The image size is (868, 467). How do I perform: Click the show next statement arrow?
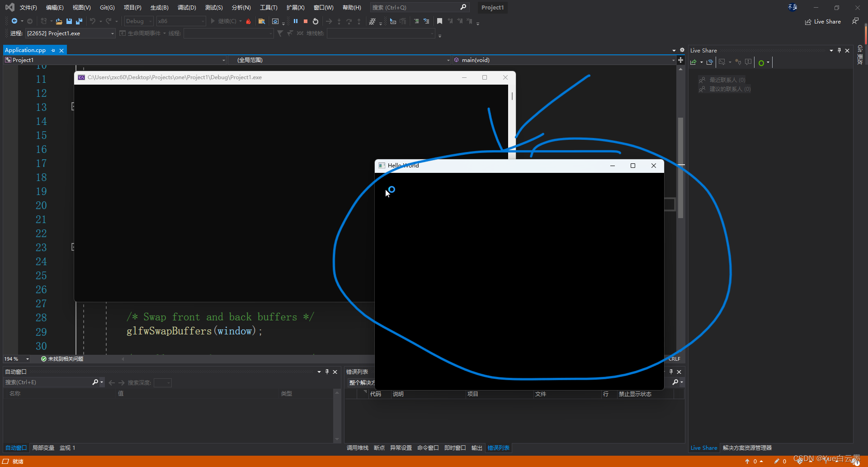[x=329, y=21]
